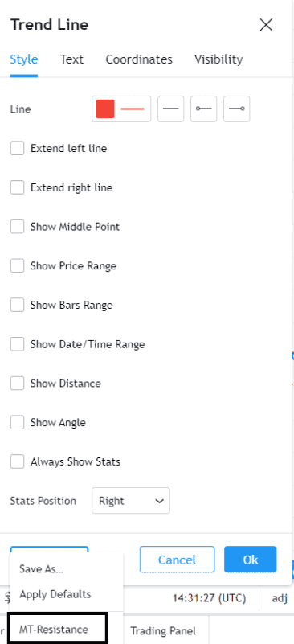Choose the left end line style

tap(203, 109)
